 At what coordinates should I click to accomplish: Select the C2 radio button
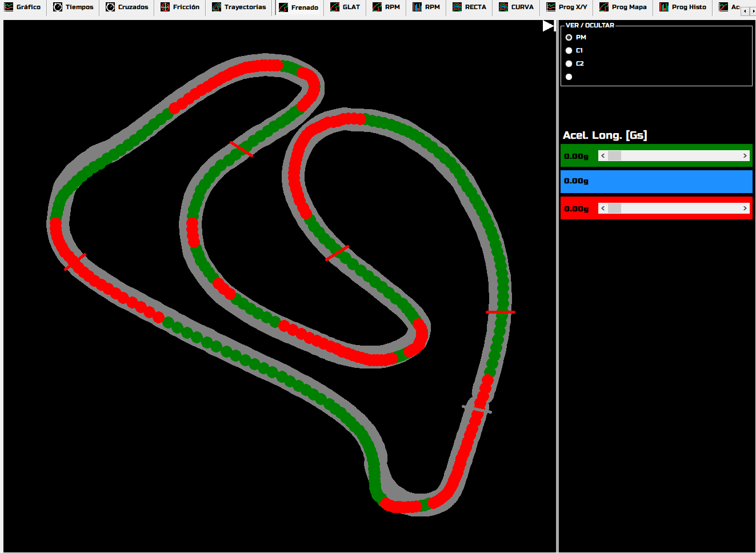point(569,63)
